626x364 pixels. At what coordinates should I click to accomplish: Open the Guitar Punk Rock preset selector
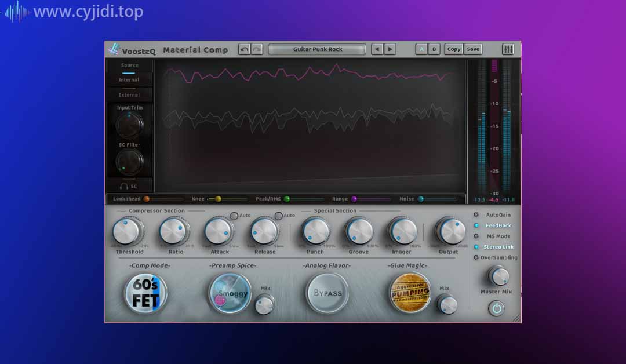[318, 49]
